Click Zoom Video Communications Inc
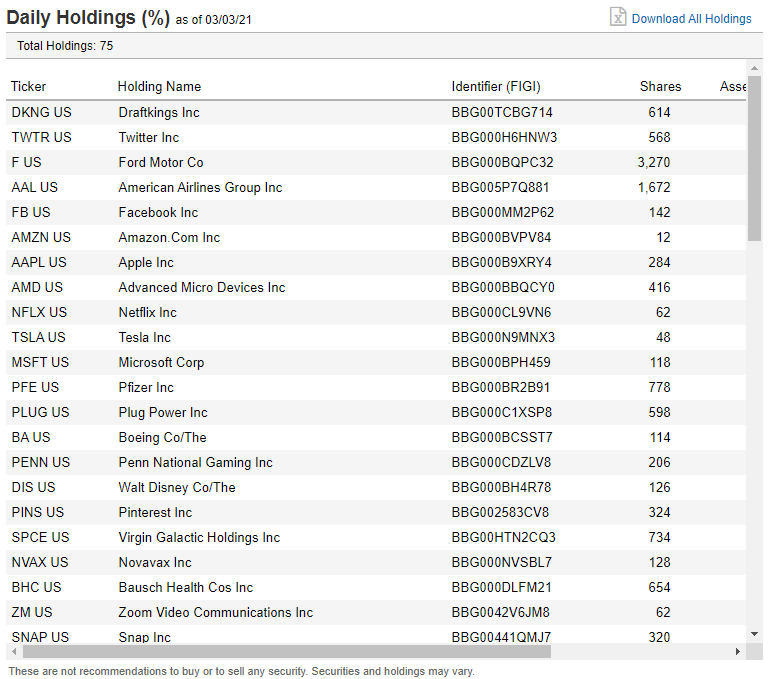 pos(215,612)
